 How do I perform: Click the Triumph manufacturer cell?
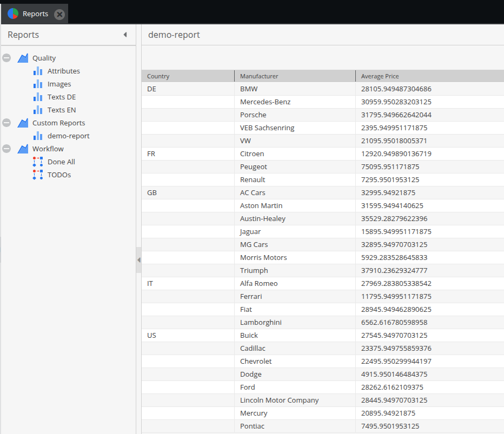pos(295,270)
